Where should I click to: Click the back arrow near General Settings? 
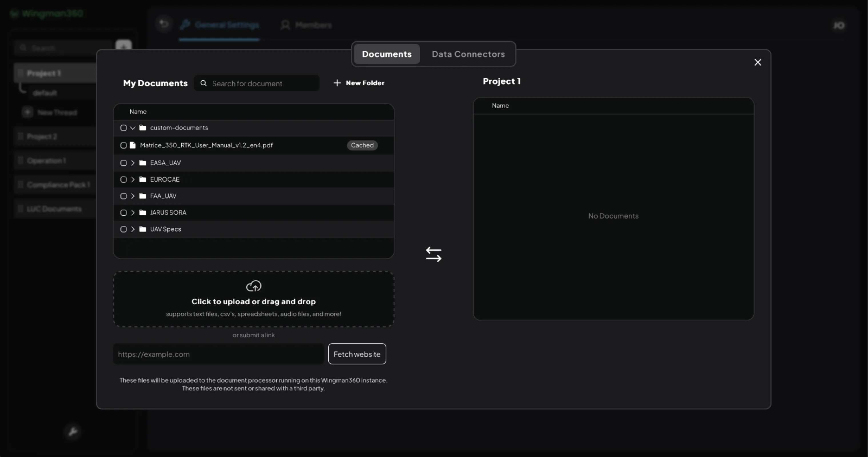pos(164,24)
